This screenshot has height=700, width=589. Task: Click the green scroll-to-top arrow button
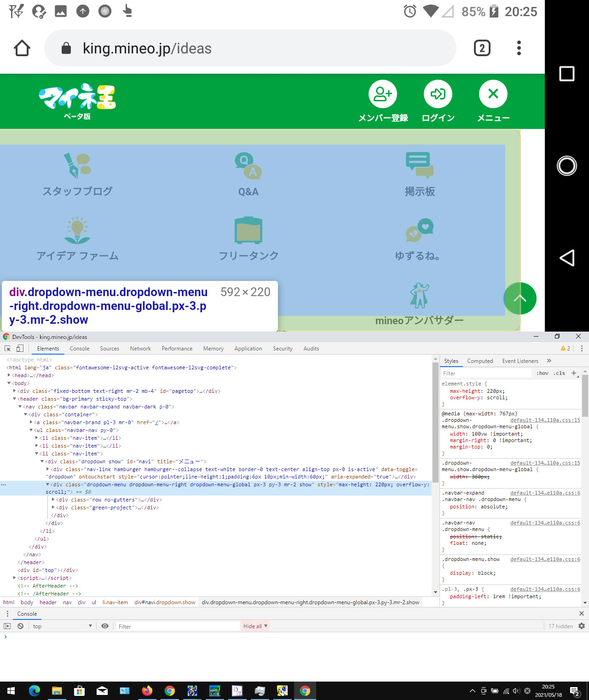(520, 298)
